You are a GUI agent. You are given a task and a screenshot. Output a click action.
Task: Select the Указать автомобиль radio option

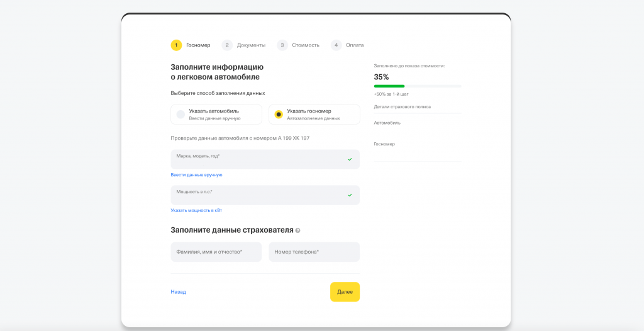tap(216, 114)
